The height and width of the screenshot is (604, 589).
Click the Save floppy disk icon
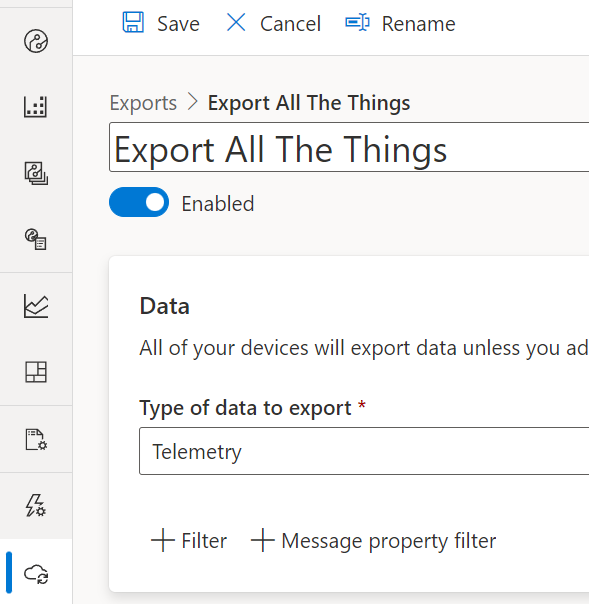click(x=133, y=22)
